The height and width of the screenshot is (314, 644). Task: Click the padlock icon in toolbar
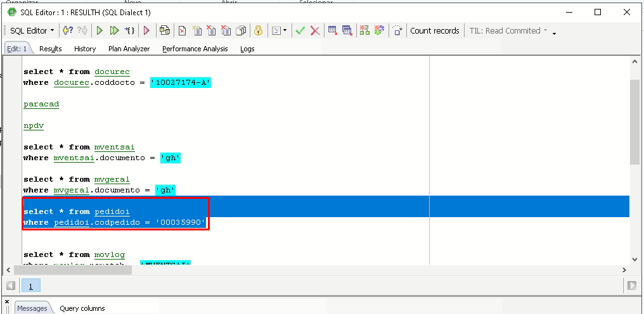(258, 30)
